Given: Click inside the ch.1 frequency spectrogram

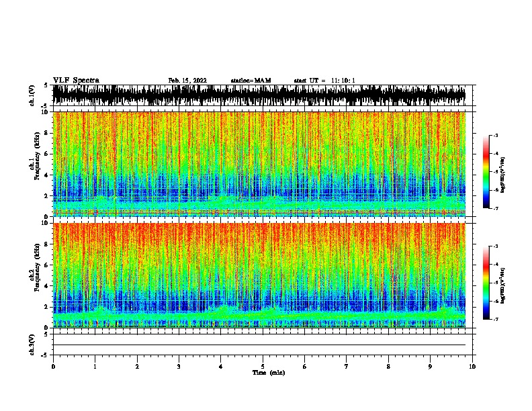Looking at the screenshot, I should (259, 164).
